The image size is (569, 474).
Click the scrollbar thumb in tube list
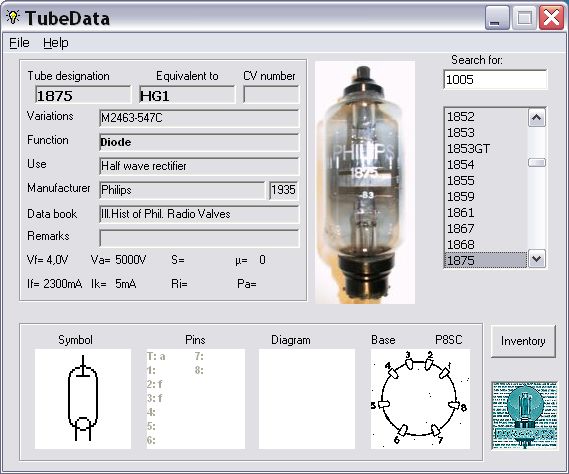point(537,163)
